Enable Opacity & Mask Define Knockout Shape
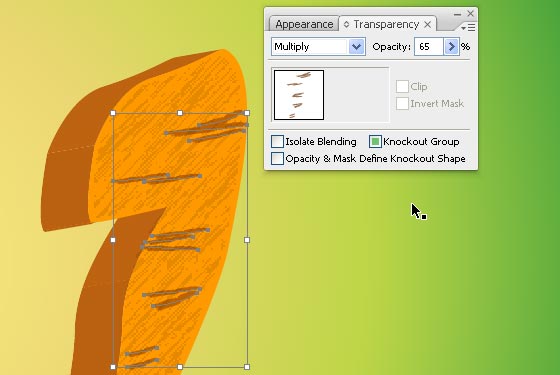Image resolution: width=560 pixels, height=375 pixels. (277, 159)
